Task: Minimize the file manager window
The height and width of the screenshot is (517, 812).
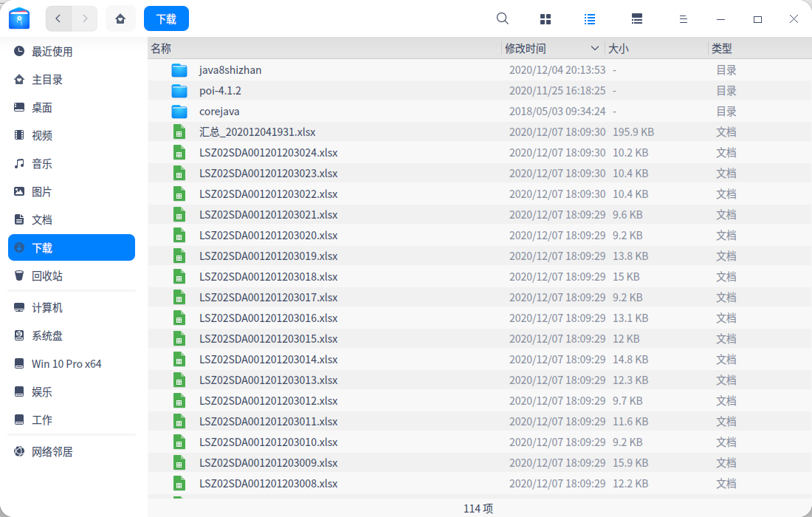Action: 720,19
